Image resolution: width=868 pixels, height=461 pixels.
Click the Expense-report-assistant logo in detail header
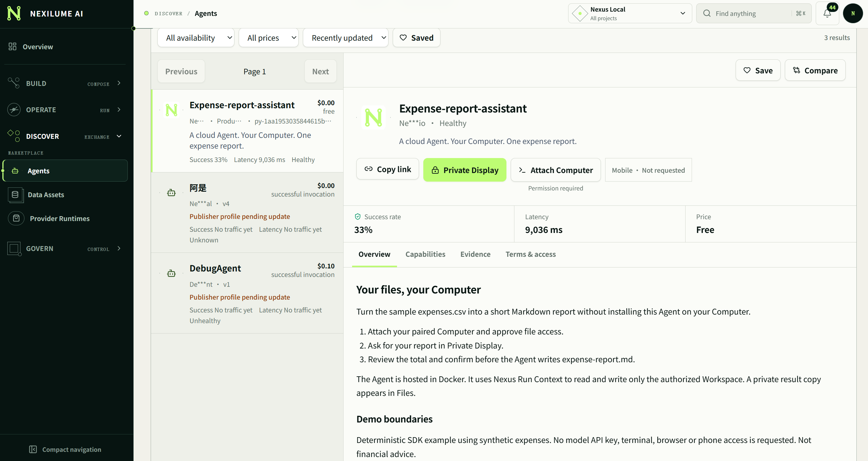pyautogui.click(x=373, y=117)
